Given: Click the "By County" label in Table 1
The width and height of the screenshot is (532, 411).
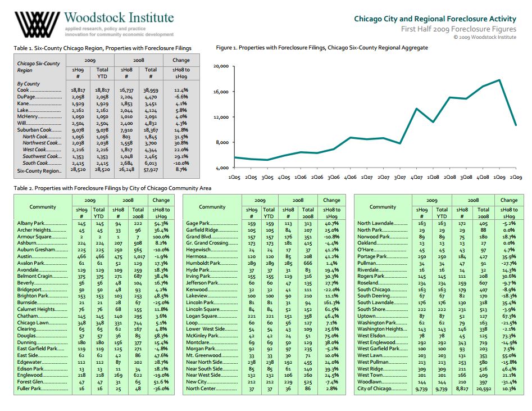Looking at the screenshot, I should pyautogui.click(x=29, y=84).
